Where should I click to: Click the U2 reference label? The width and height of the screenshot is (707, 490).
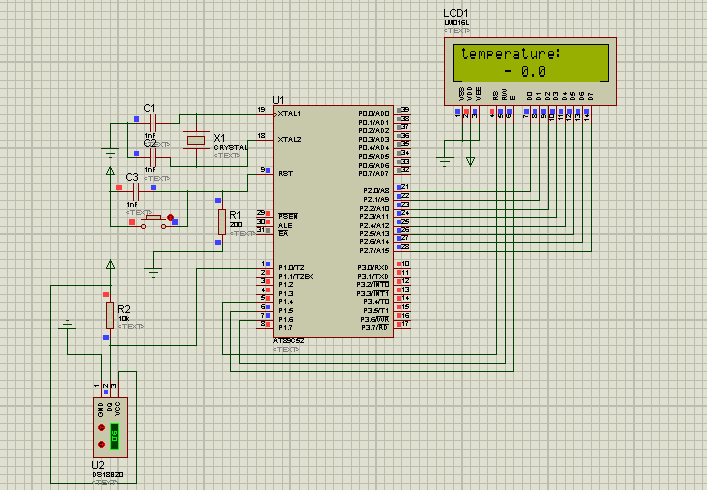(x=98, y=465)
